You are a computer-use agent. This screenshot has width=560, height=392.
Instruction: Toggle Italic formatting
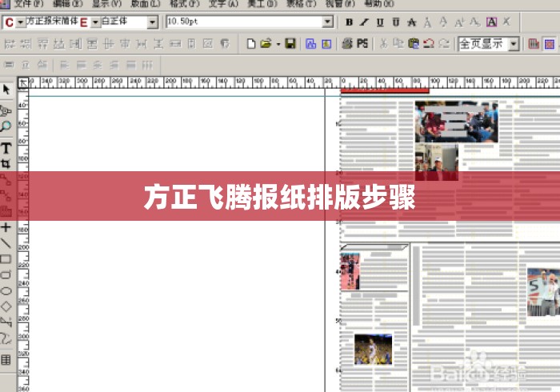tap(364, 22)
